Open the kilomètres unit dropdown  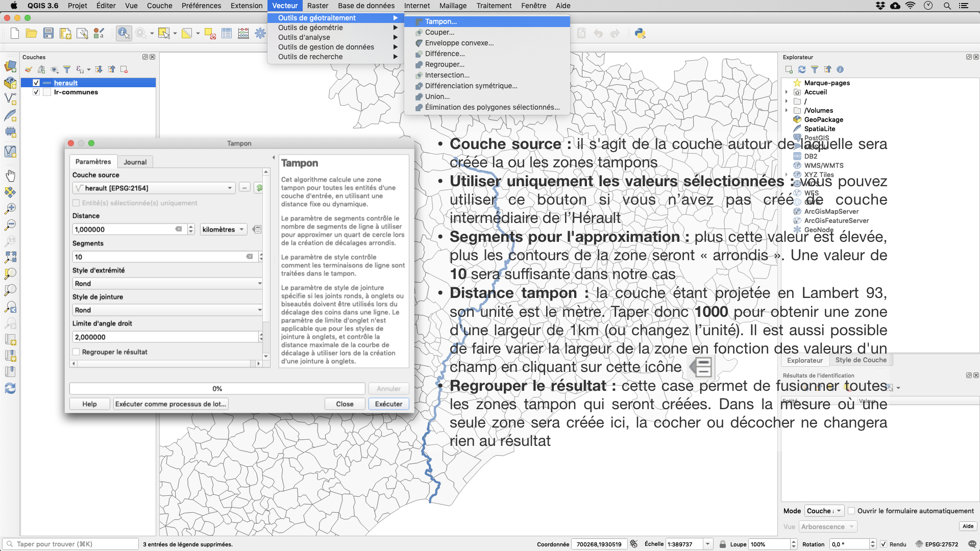223,230
